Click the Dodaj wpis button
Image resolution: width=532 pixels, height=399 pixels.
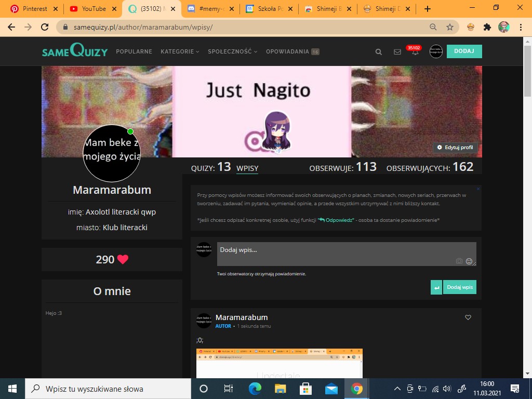point(459,287)
